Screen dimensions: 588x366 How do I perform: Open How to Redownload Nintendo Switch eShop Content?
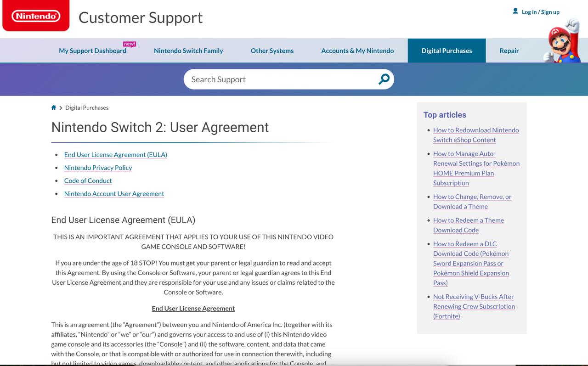tap(476, 135)
